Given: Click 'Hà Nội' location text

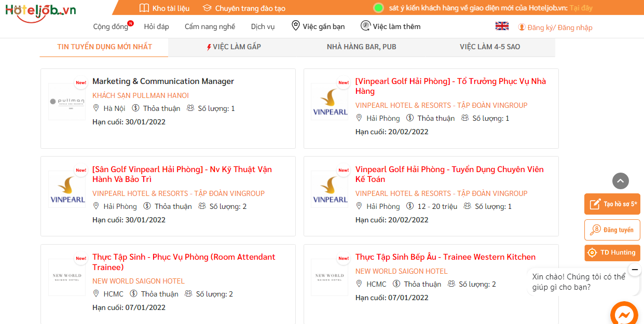Looking at the screenshot, I should tap(114, 108).
